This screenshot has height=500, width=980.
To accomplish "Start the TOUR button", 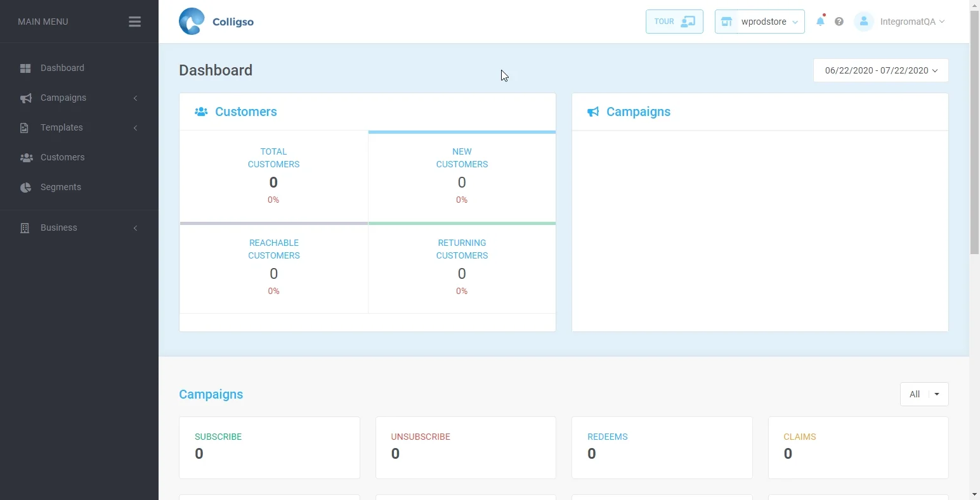I will (674, 22).
